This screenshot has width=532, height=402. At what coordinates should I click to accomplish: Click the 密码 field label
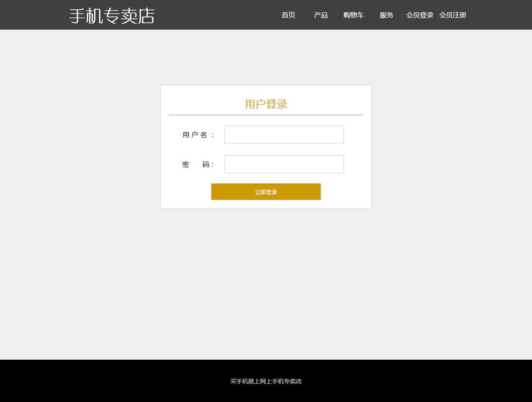[x=199, y=165]
